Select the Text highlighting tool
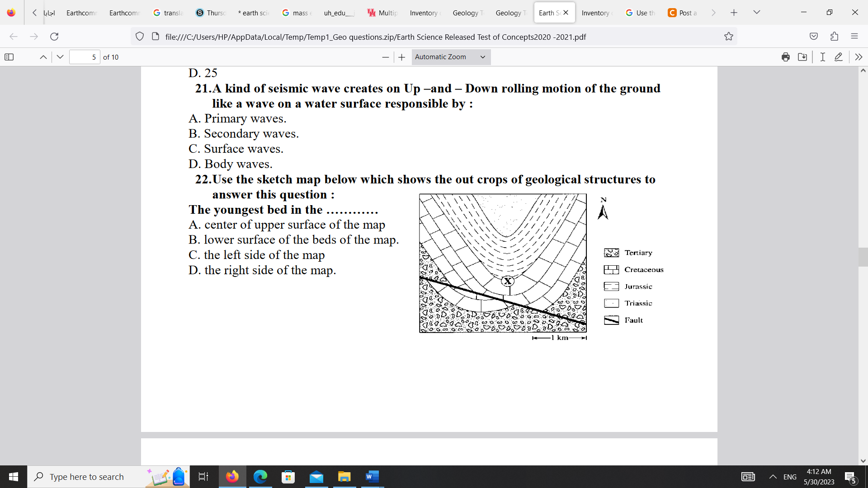868x488 pixels. 822,57
